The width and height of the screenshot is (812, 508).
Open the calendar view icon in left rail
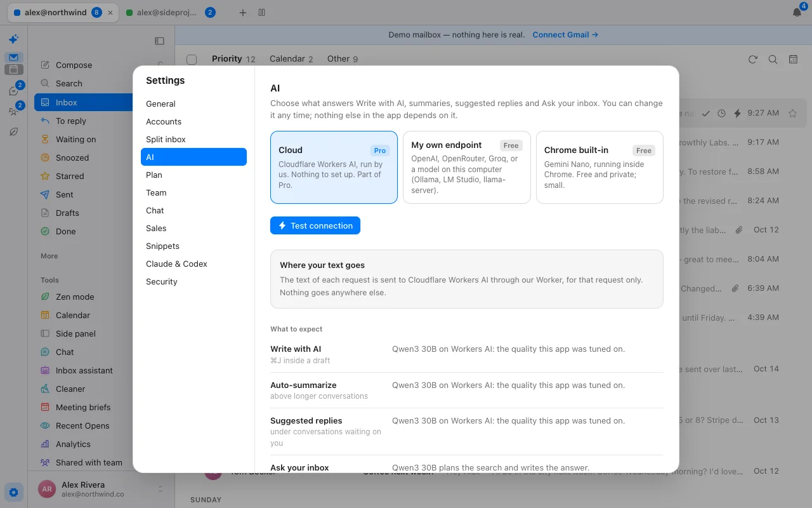point(13,69)
